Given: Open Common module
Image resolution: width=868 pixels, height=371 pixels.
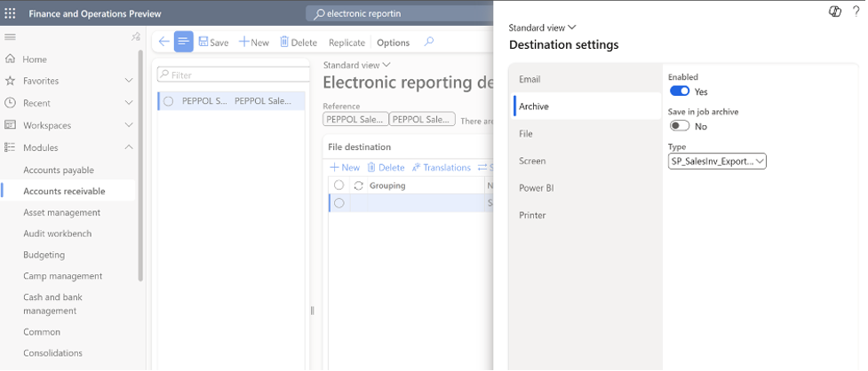Looking at the screenshot, I should tap(42, 332).
